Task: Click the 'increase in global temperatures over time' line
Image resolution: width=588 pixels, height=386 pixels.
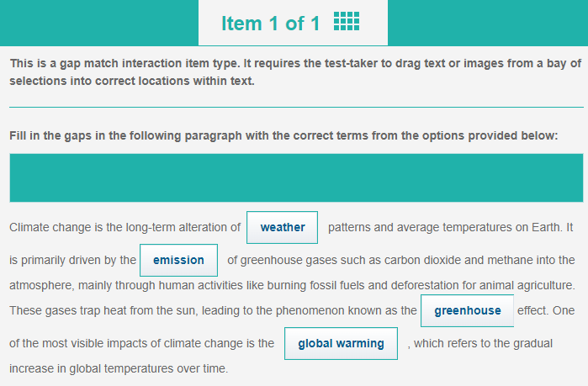Action: point(119,368)
